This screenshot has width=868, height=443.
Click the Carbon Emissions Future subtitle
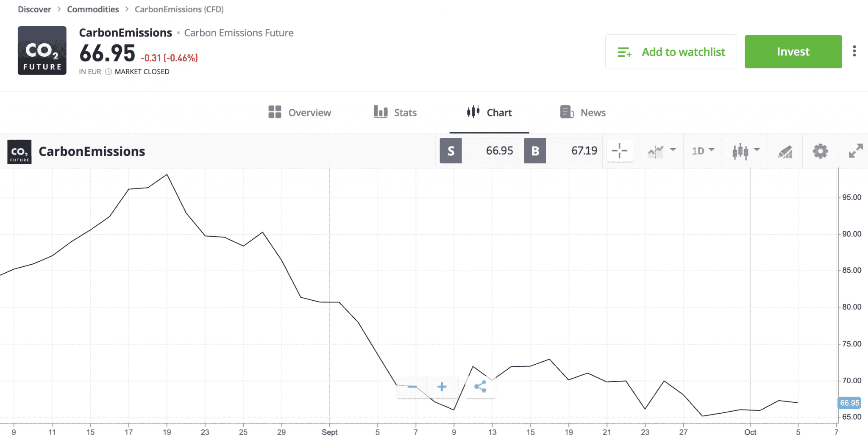pyautogui.click(x=239, y=33)
